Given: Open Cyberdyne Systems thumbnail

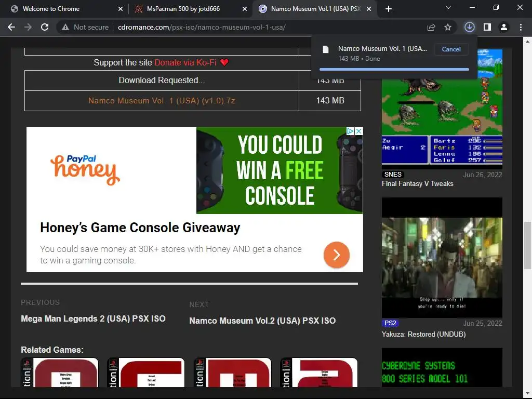Looking at the screenshot, I should click(x=442, y=367).
